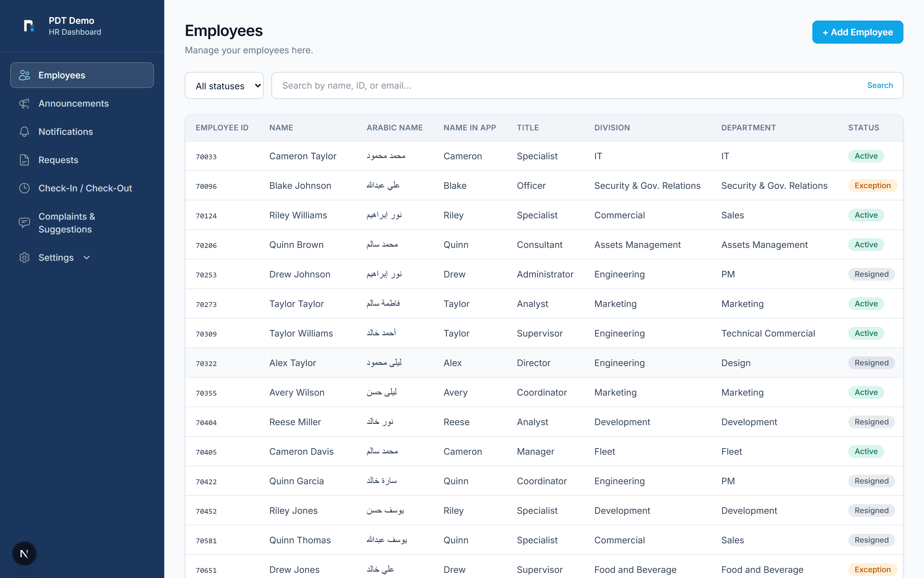Click employee ID 70206
Viewport: 924px width, 578px height.
pyautogui.click(x=206, y=245)
